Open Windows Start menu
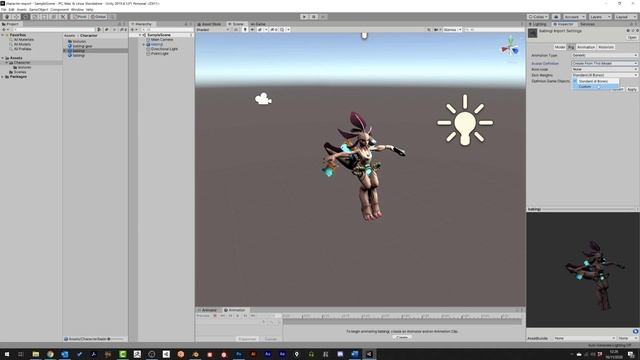Image resolution: width=640 pixels, height=360 pixels. 7,354
